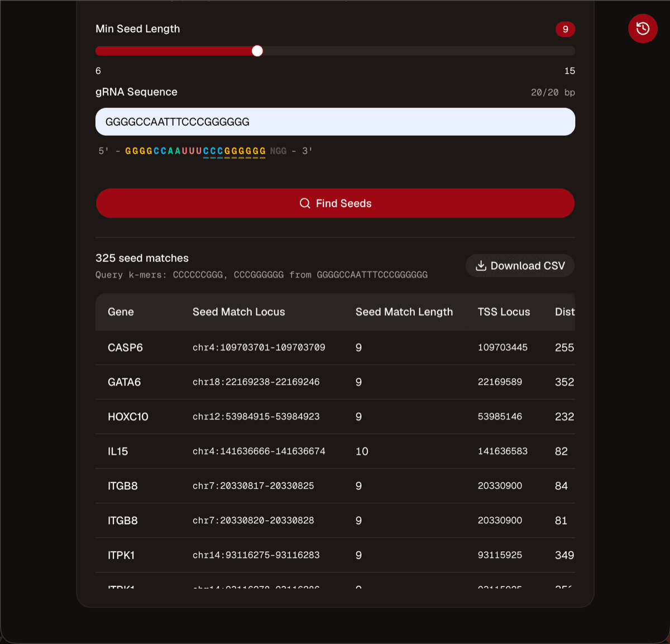
Task: Click the magnifier icon in Find Seeds
Action: click(305, 203)
